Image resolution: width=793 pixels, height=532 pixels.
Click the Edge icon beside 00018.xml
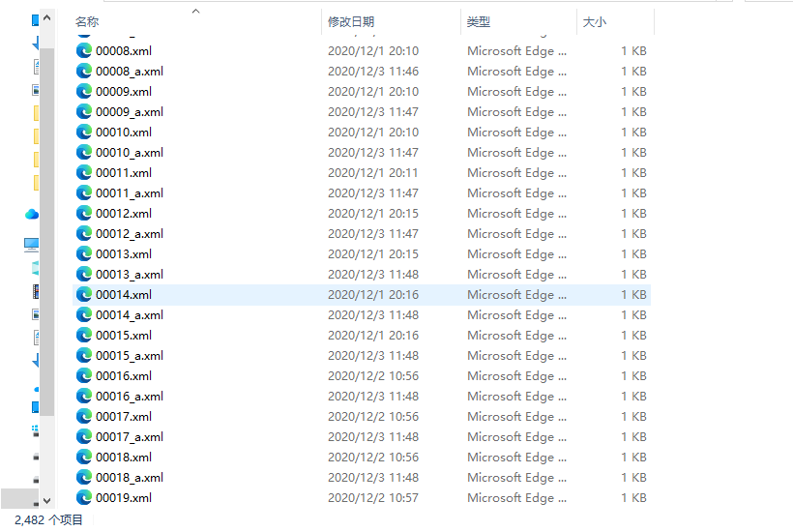click(84, 458)
